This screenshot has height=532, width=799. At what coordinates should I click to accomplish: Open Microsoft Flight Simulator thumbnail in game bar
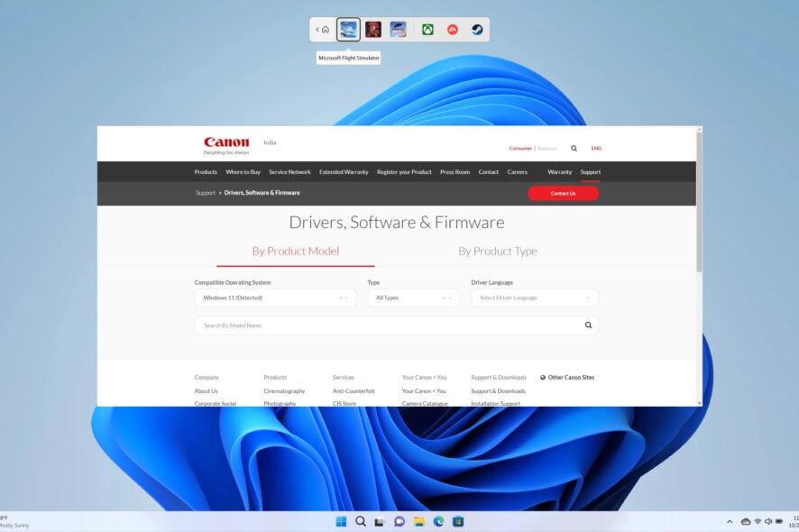pyautogui.click(x=348, y=29)
